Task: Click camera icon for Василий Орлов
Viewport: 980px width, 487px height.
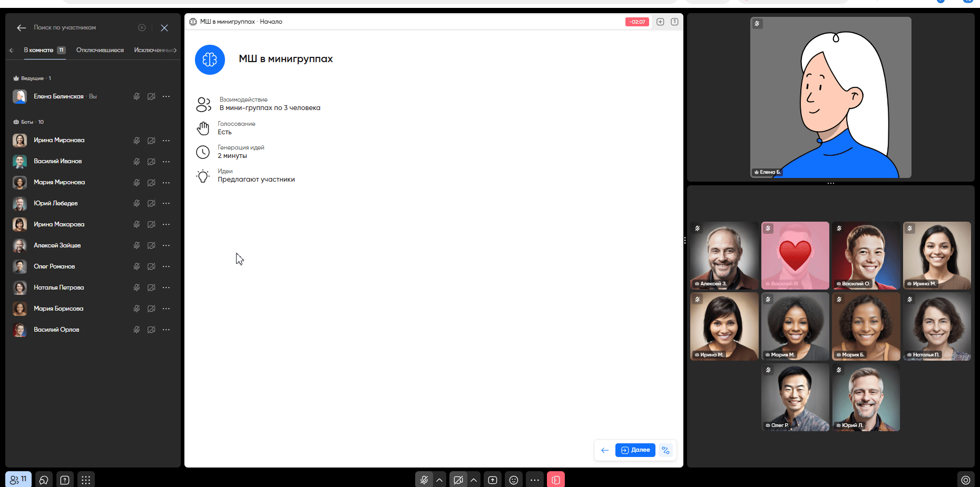Action: pos(151,330)
